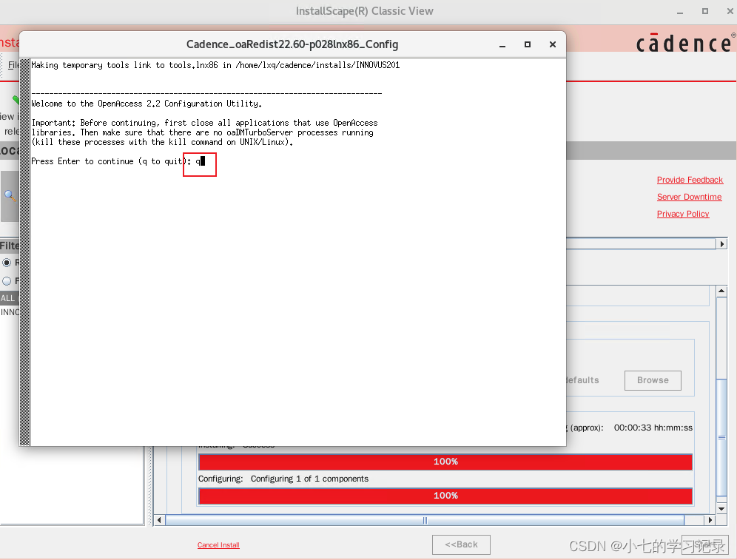
Task: Click the Browse button
Action: pos(653,380)
